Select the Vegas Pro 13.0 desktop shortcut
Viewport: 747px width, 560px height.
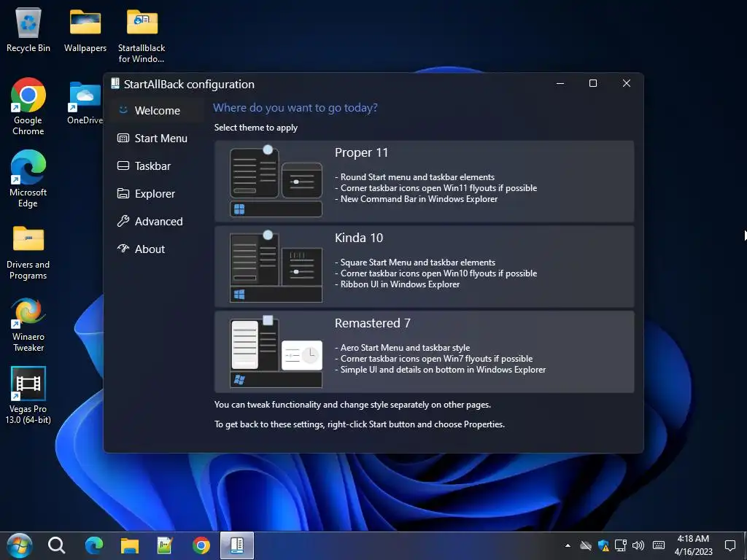(x=28, y=395)
